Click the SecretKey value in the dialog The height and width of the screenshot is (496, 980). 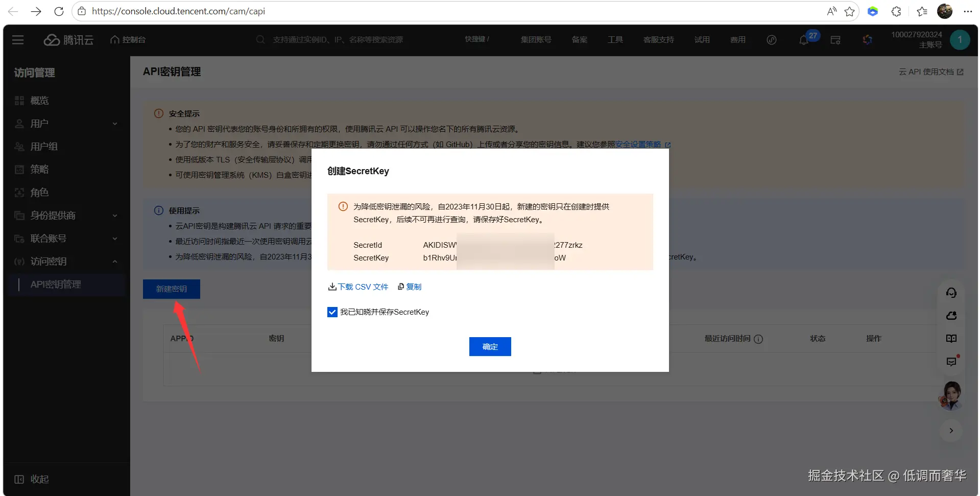coord(494,258)
